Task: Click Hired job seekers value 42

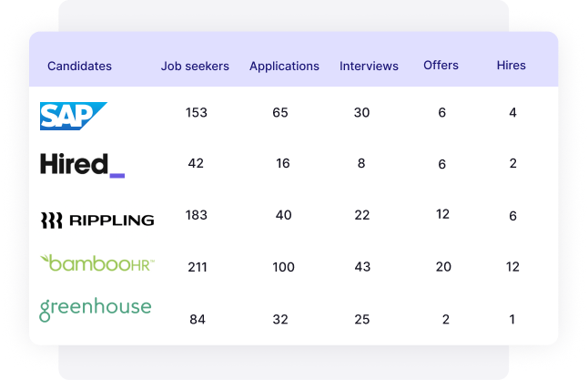Action: (x=196, y=163)
